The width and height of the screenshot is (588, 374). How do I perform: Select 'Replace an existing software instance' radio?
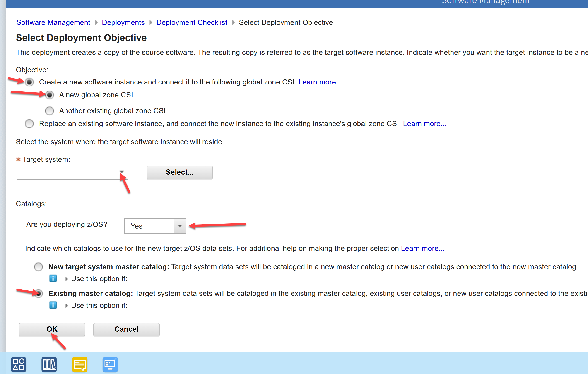[29, 124]
